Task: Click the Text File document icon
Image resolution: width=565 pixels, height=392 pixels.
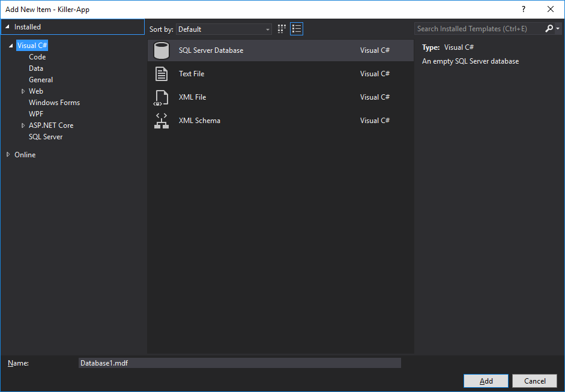Action: pos(161,74)
